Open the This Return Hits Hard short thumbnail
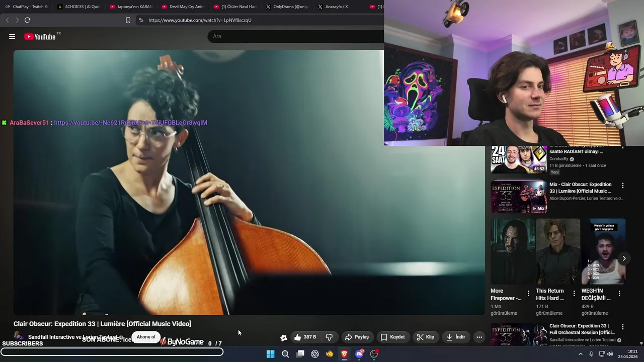The image size is (644, 362). point(558,251)
